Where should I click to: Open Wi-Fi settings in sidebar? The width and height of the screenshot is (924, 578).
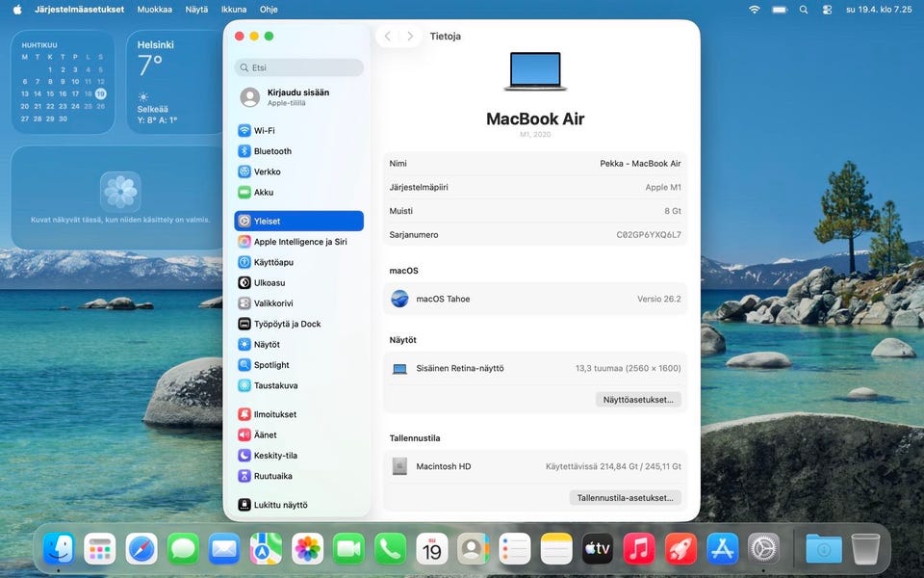click(298, 131)
